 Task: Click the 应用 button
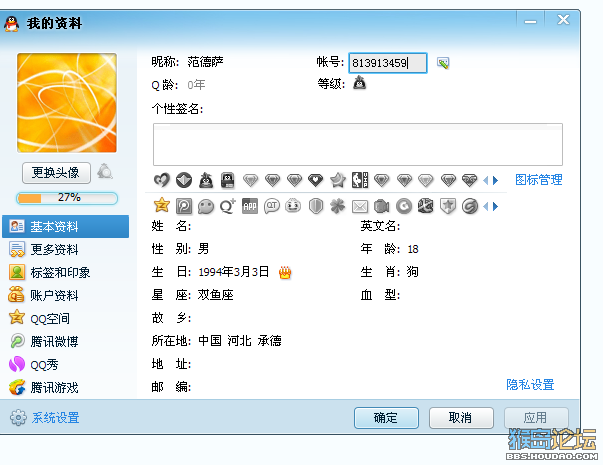pyautogui.click(x=536, y=418)
